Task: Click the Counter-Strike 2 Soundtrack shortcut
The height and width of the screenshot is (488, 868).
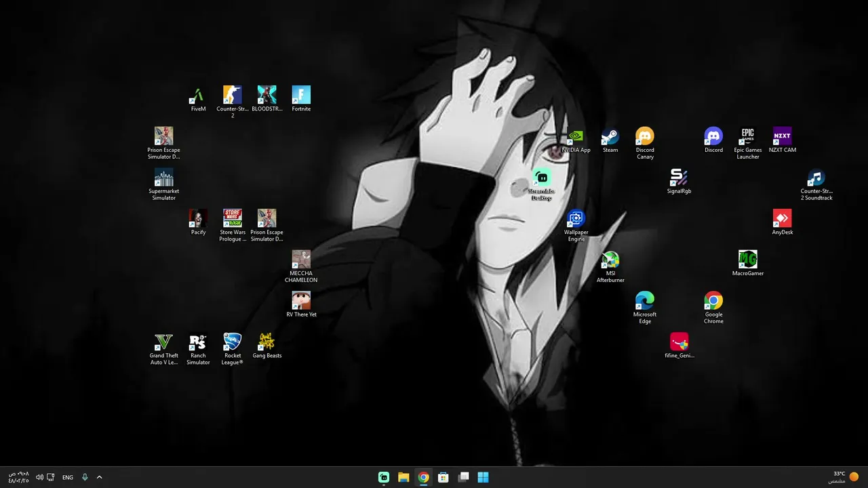Action: click(816, 184)
